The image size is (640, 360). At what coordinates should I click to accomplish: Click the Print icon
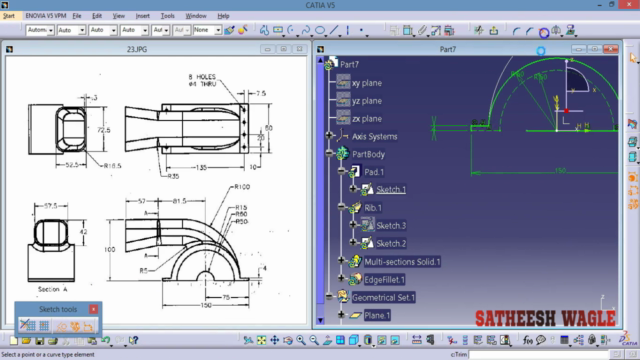point(52,340)
